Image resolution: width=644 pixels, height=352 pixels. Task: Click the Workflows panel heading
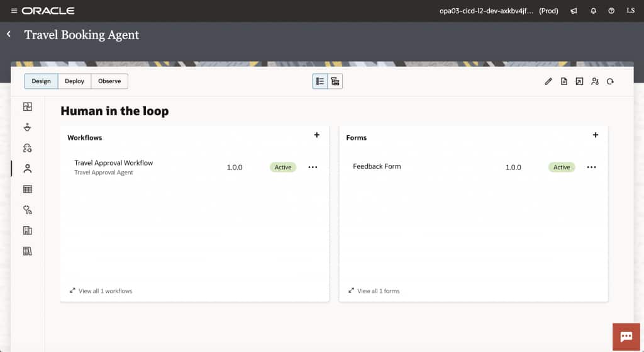(85, 138)
